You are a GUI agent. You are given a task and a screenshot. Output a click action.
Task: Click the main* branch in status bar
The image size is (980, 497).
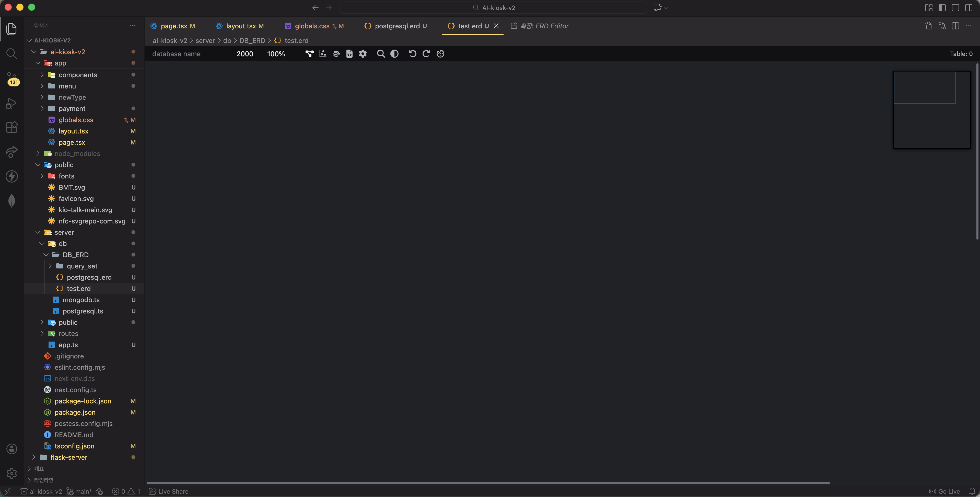pos(79,491)
